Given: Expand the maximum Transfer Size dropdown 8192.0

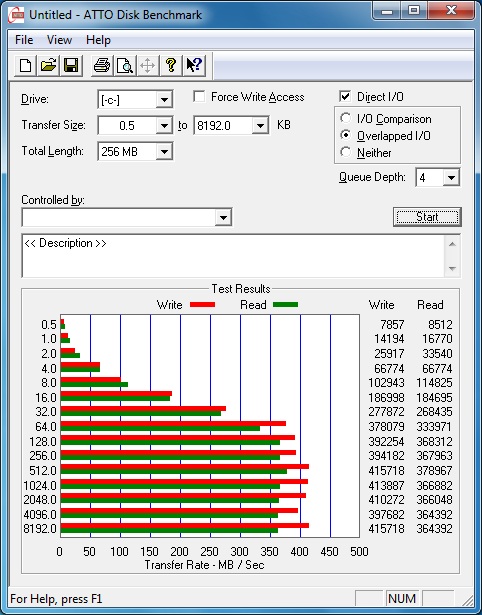Looking at the screenshot, I should [x=260, y=126].
